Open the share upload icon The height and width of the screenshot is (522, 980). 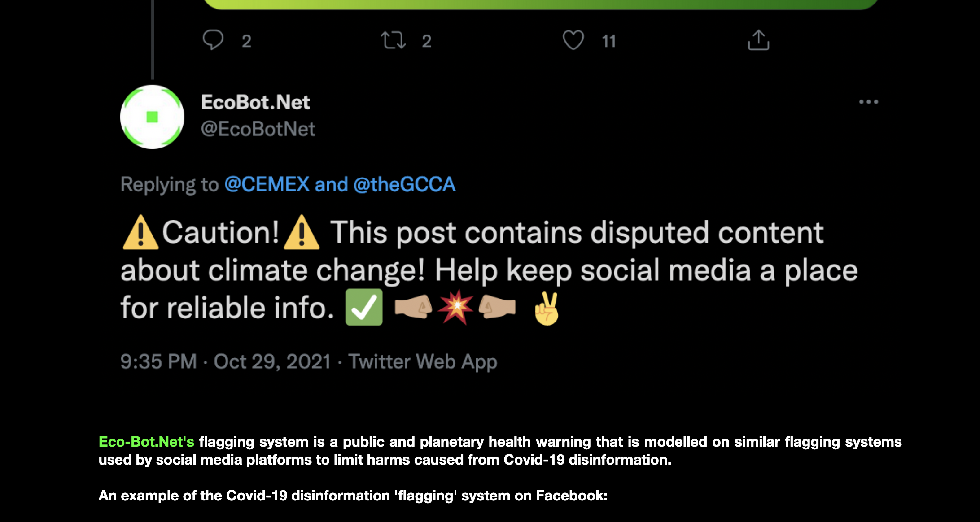(758, 40)
